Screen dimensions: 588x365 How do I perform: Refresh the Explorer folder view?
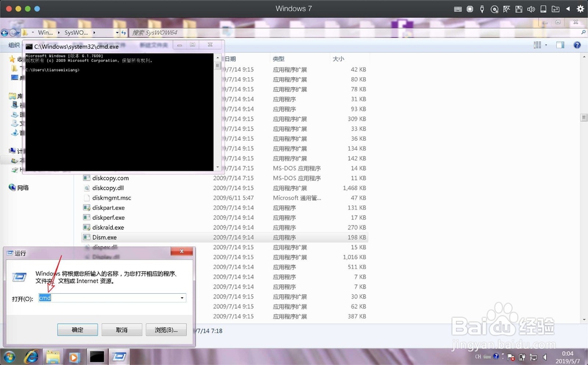[x=123, y=32]
